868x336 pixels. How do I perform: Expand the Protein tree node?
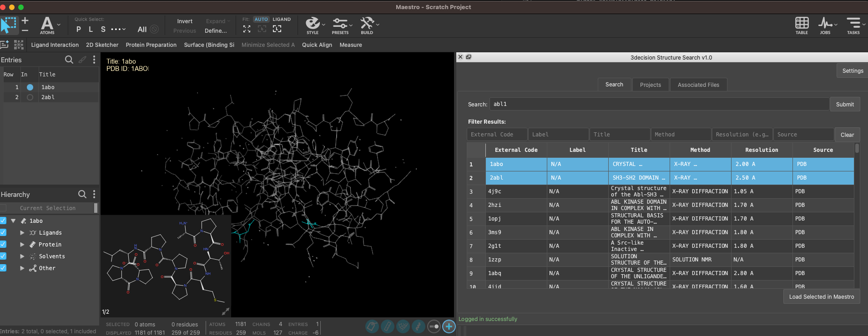tap(22, 244)
